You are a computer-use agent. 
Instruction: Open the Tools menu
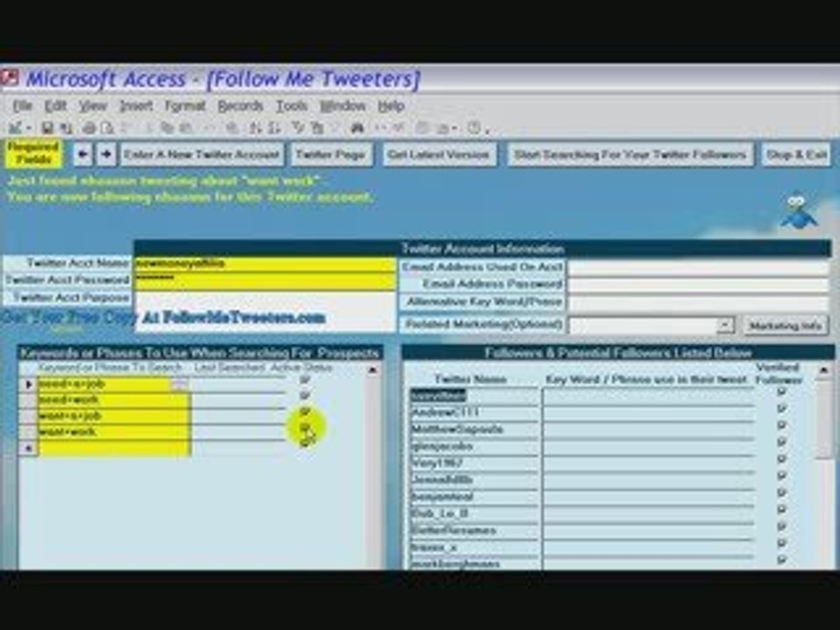(291, 106)
